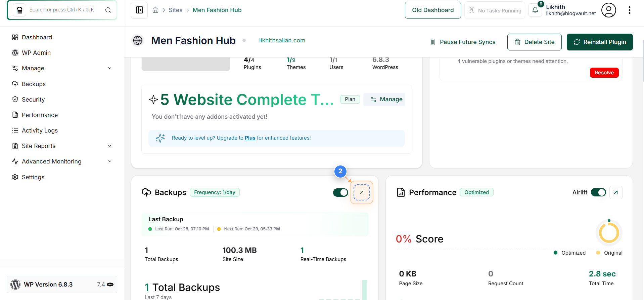Click the globe site icon
The height and width of the screenshot is (300, 644).
pyautogui.click(x=138, y=40)
